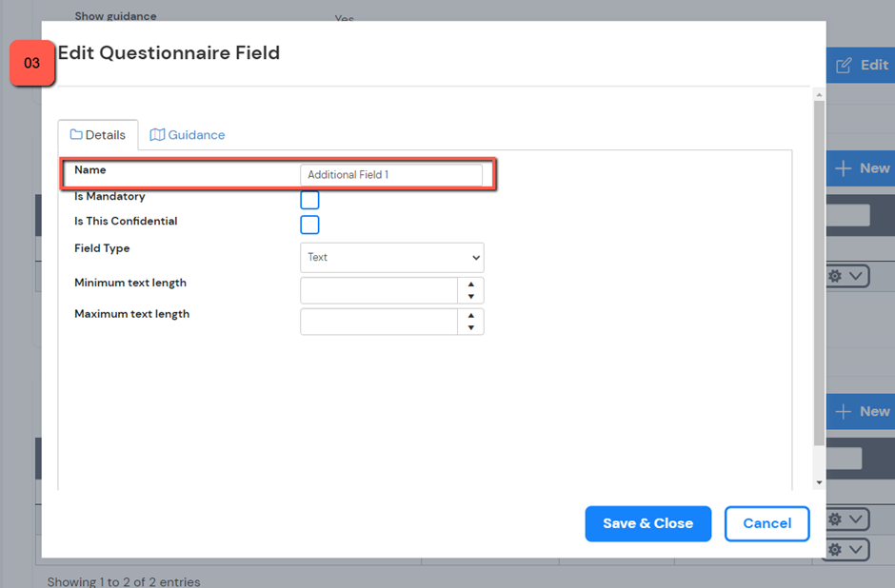Click the Save & Close button
The width and height of the screenshot is (895, 588).
pyautogui.click(x=647, y=523)
